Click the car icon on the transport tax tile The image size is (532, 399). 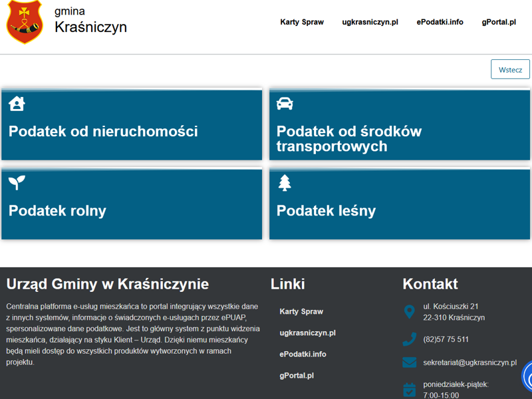tap(285, 103)
